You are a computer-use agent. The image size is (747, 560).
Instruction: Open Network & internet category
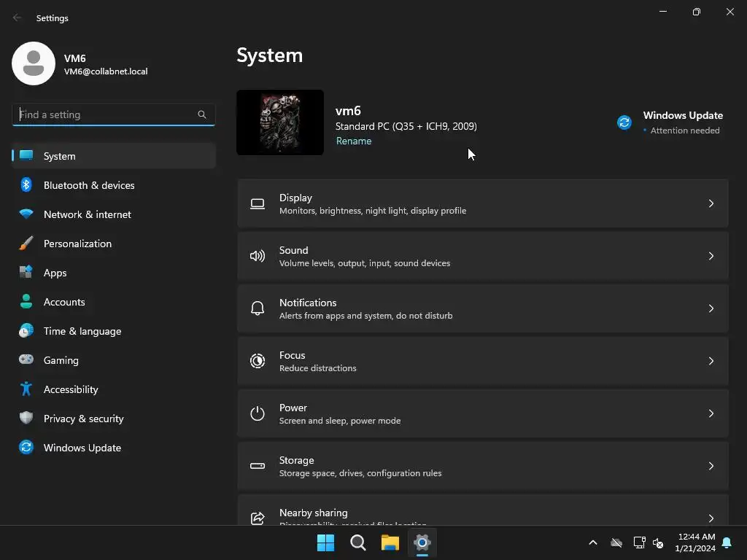click(x=114, y=214)
